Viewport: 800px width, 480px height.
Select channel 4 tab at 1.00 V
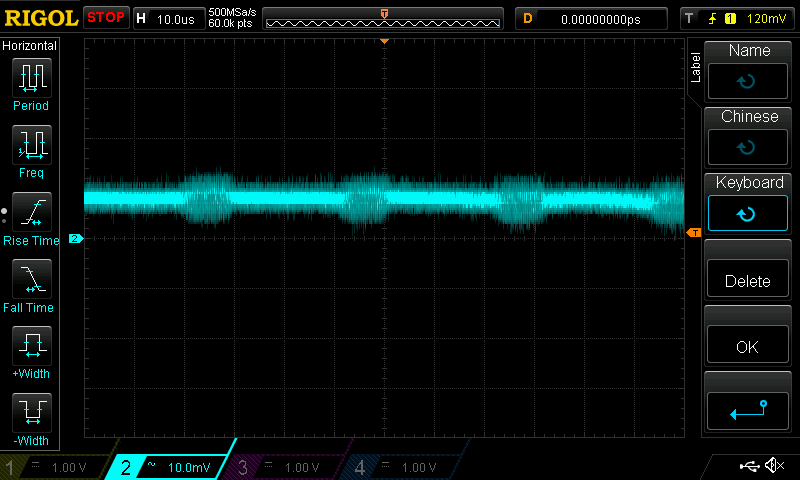point(403,466)
